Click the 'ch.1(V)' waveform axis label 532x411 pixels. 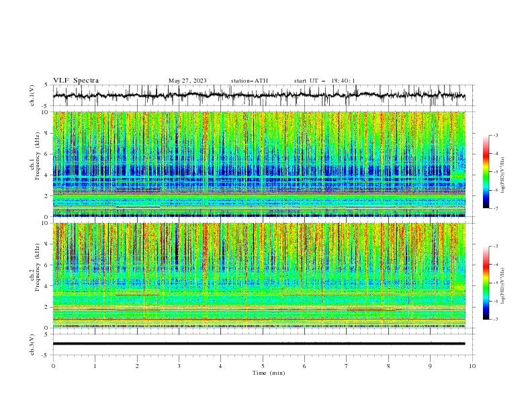pyautogui.click(x=32, y=95)
